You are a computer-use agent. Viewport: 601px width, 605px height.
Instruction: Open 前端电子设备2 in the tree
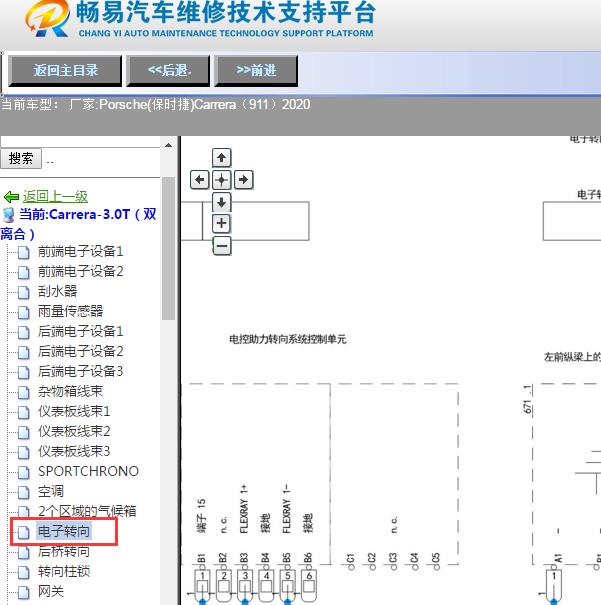point(80,272)
